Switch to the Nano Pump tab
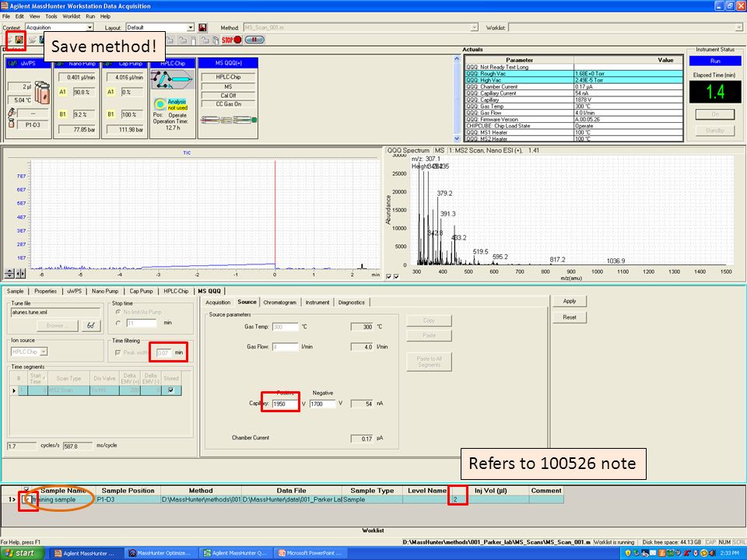The width and height of the screenshot is (747, 560). click(105, 291)
